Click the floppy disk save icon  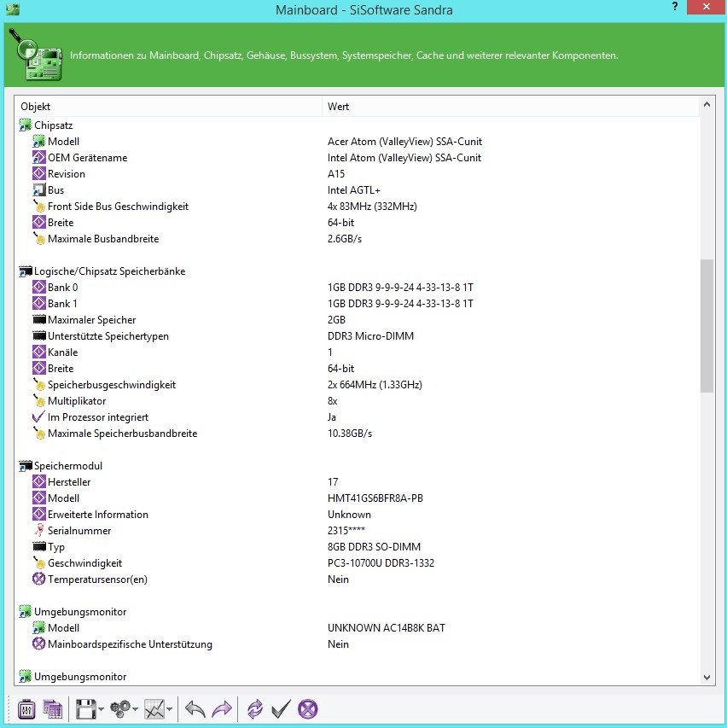click(85, 709)
